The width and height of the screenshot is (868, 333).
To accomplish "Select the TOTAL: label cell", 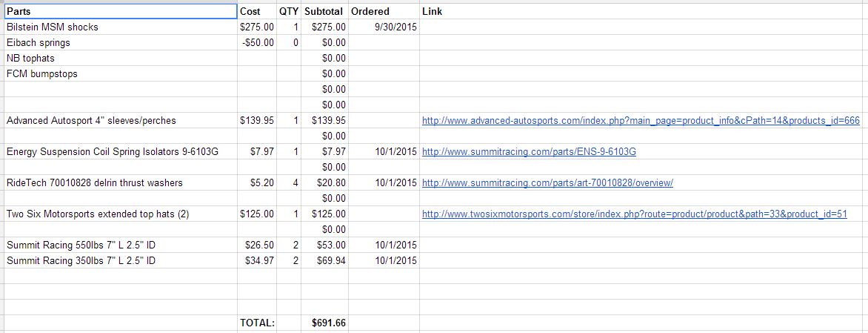I will [256, 323].
